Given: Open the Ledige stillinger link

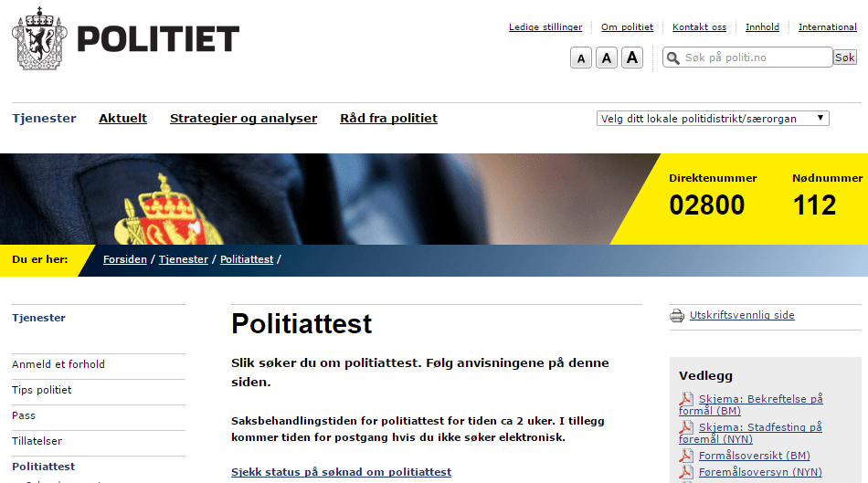Looking at the screenshot, I should point(545,26).
